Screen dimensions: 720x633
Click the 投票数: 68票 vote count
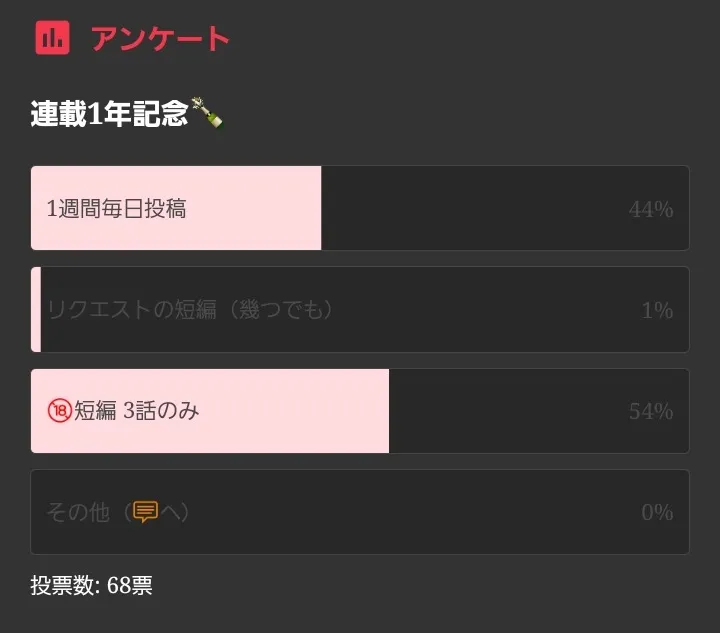point(91,586)
